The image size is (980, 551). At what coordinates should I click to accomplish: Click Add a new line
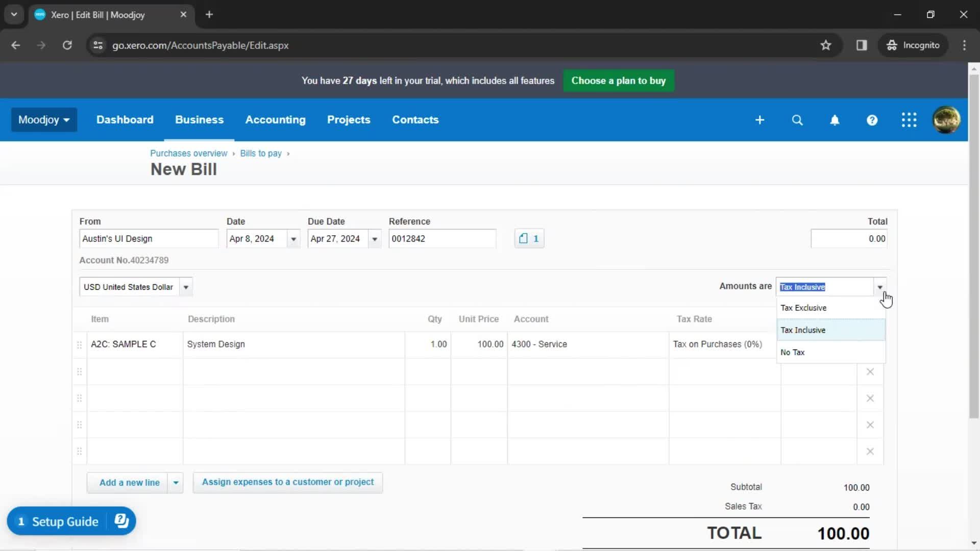point(128,483)
